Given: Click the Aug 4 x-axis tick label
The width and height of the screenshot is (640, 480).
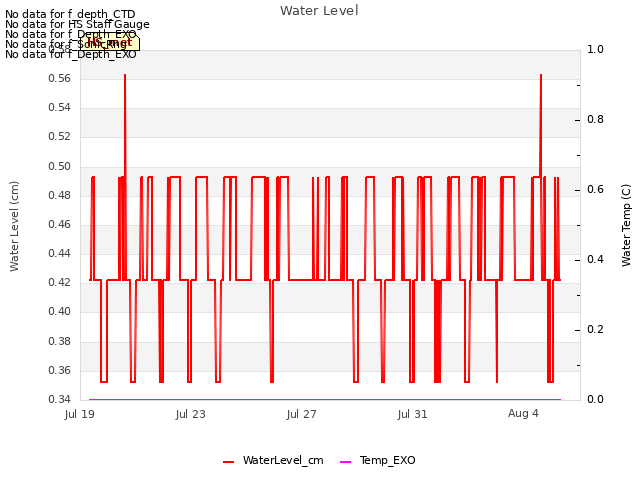Looking at the screenshot, I should point(523,414).
